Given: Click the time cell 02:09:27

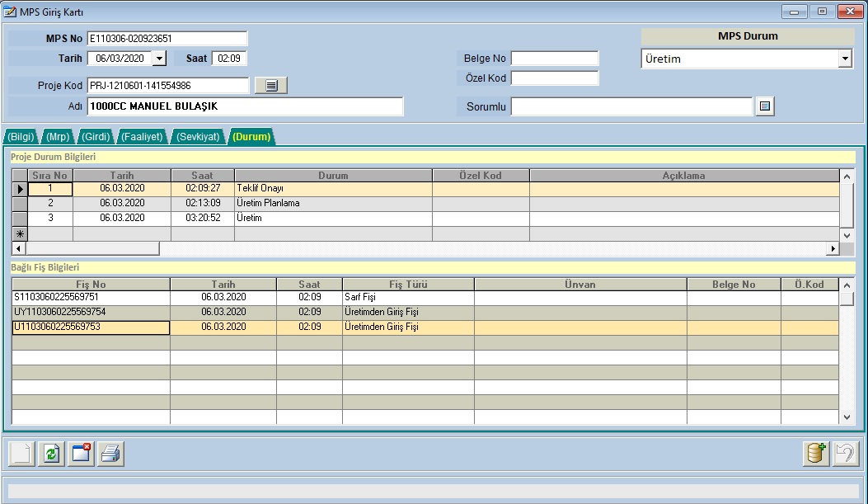Looking at the screenshot, I should pyautogui.click(x=203, y=188).
